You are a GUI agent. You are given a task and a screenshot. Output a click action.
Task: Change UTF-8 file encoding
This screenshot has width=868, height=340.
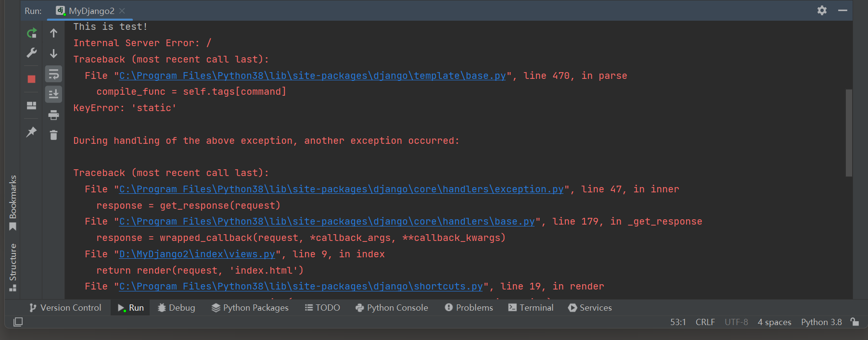coord(736,322)
